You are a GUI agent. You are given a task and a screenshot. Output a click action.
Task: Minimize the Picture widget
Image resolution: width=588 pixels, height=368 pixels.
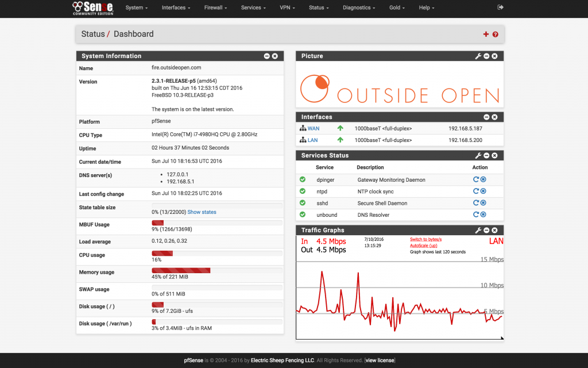click(486, 56)
